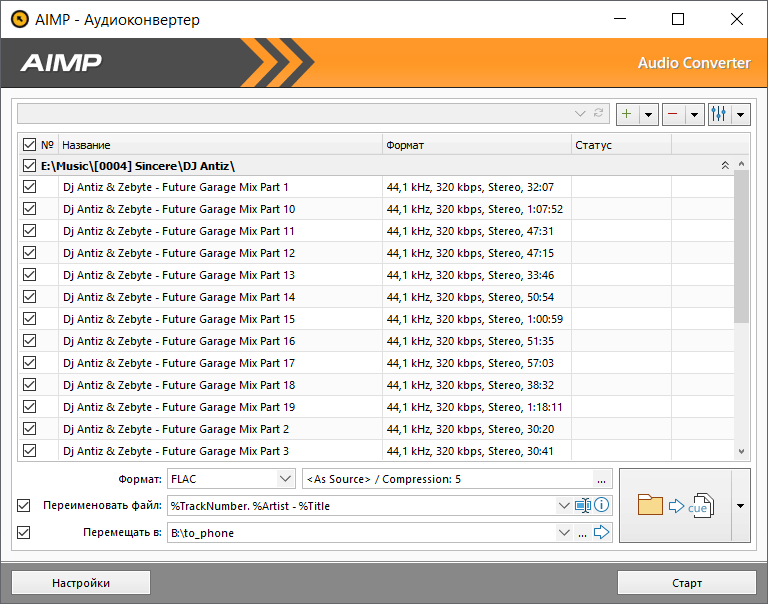
Task: Toggle the select-all checkbox in list header
Action: tap(29, 145)
